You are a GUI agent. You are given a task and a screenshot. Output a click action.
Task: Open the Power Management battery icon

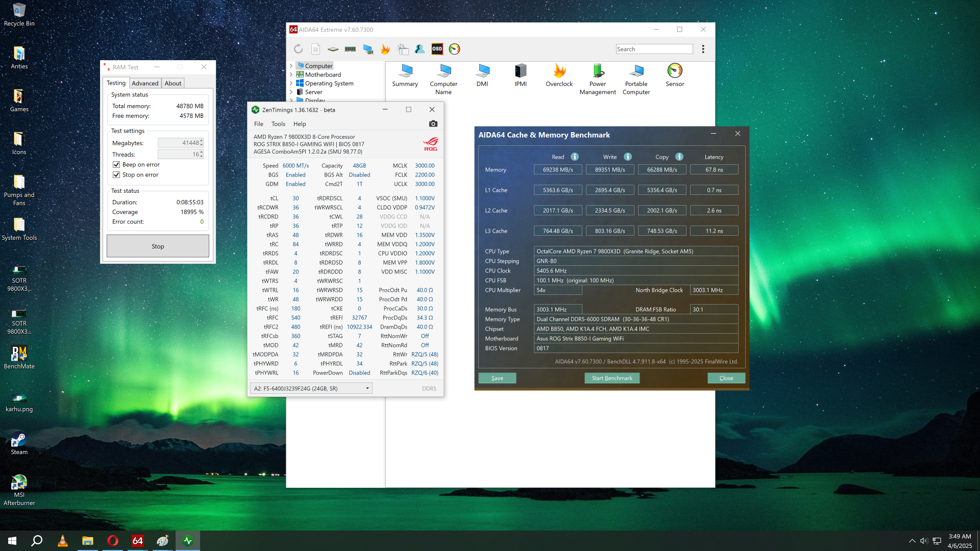click(x=598, y=80)
